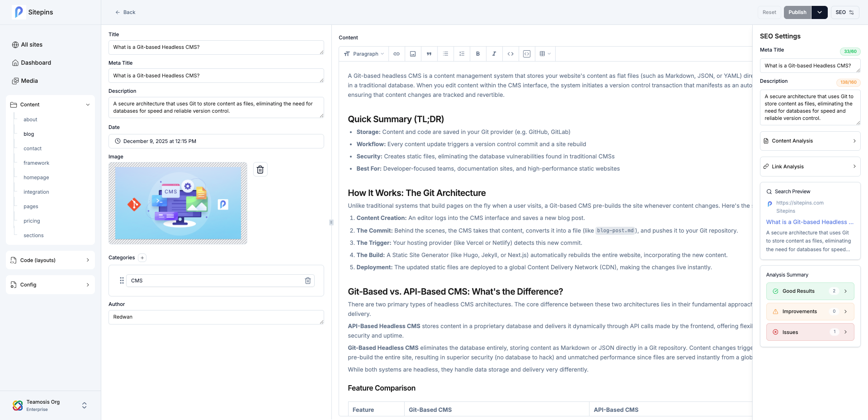
Task: Open the Content Analysis panel
Action: pyautogui.click(x=810, y=141)
